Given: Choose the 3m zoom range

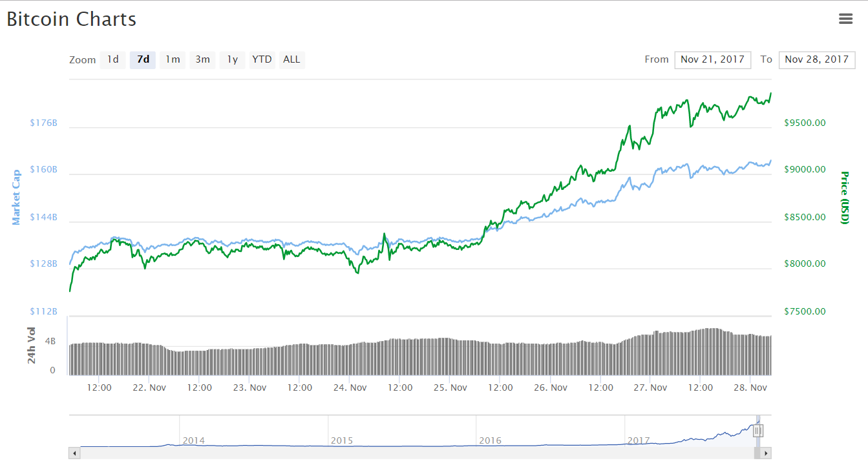Looking at the screenshot, I should [202, 59].
